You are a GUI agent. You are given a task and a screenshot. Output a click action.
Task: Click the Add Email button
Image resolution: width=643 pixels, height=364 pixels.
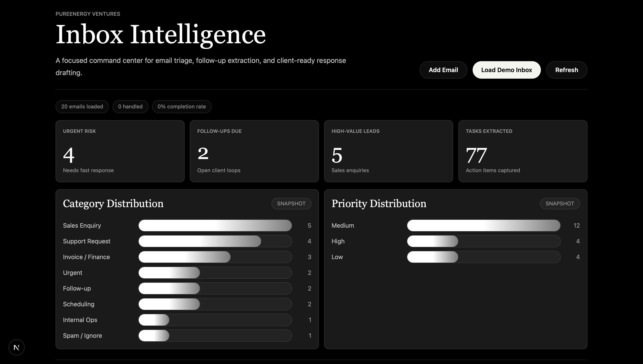(443, 70)
